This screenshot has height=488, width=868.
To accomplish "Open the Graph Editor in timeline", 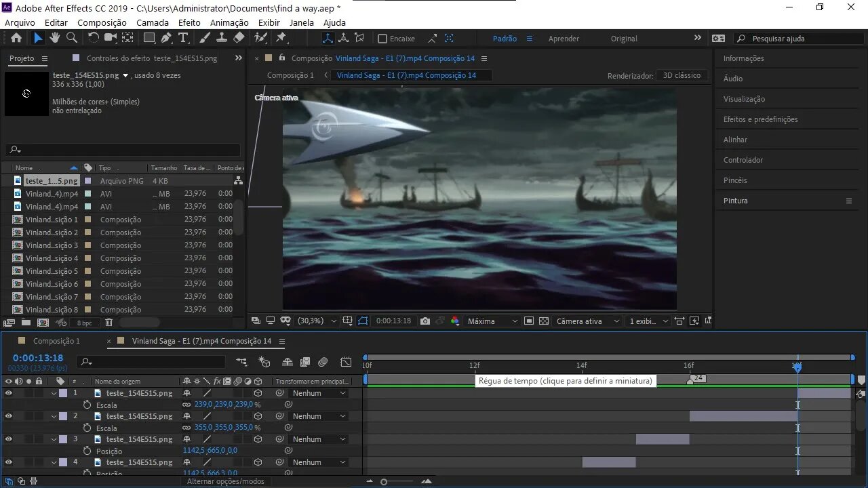I will (x=346, y=362).
